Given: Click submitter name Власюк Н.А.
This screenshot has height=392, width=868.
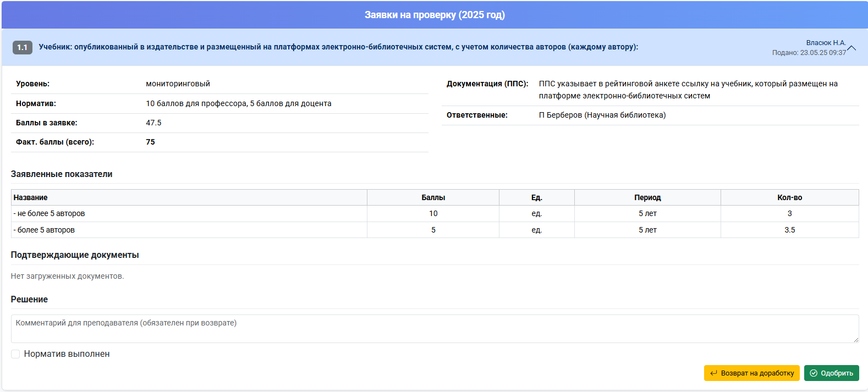Looking at the screenshot, I should point(826,43).
